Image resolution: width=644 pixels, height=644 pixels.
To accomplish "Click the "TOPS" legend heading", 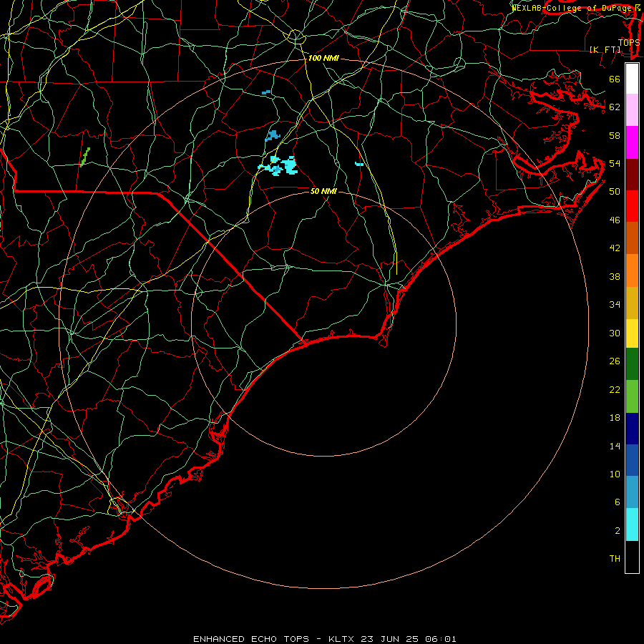I will click(x=629, y=43).
